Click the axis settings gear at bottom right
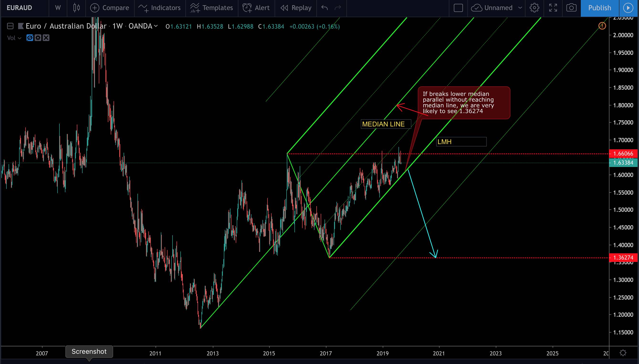The width and height of the screenshot is (639, 364). click(x=623, y=353)
